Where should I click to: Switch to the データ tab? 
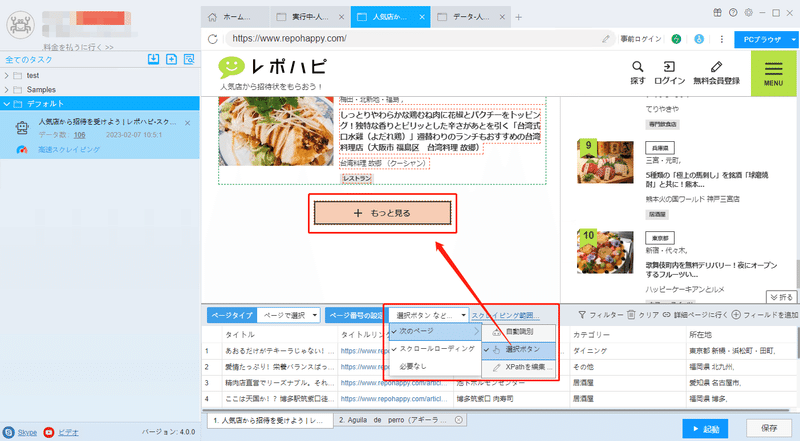coord(470,17)
